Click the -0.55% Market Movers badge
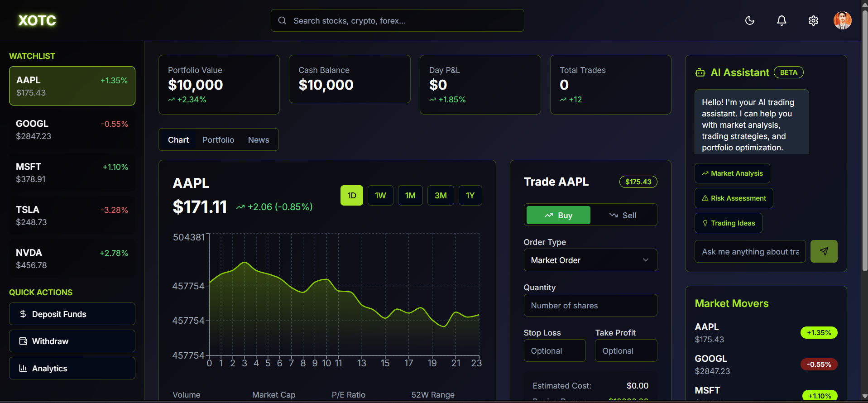 [819, 364]
